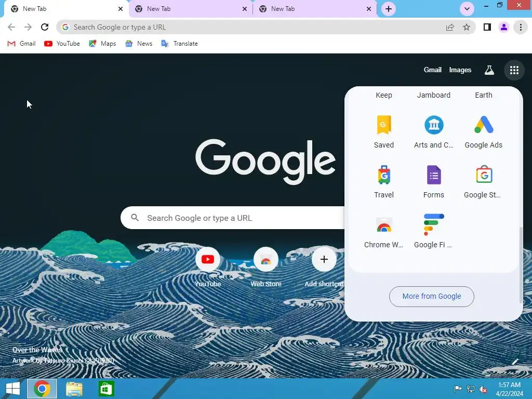Open News bookmark in bookmarks bar
This screenshot has width=532, height=399.
139,44
